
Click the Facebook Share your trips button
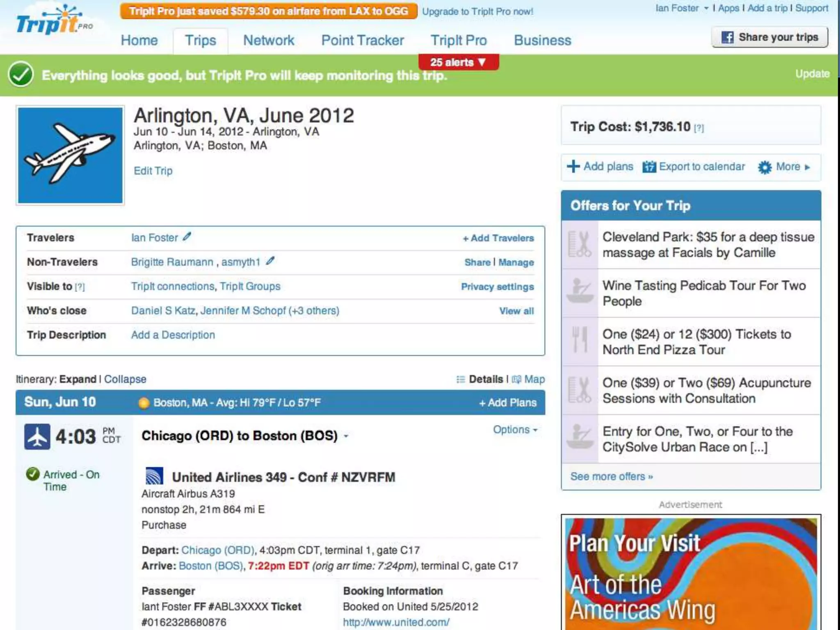point(769,37)
